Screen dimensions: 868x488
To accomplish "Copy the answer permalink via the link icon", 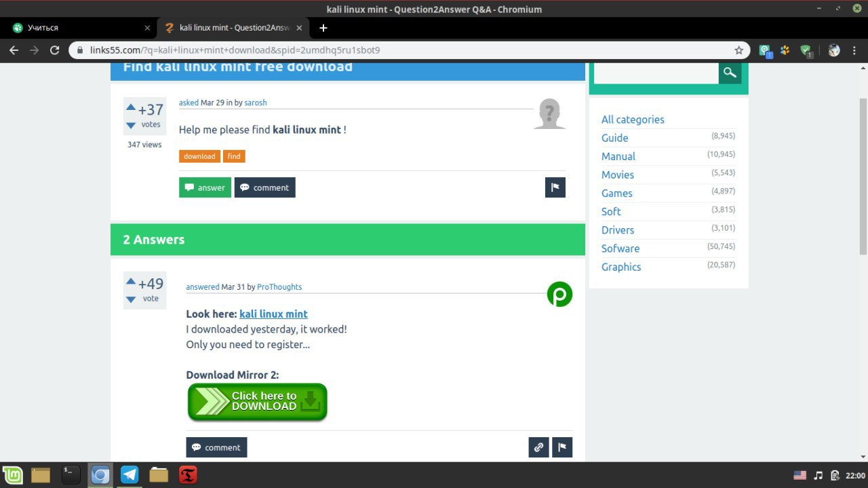I will 538,447.
